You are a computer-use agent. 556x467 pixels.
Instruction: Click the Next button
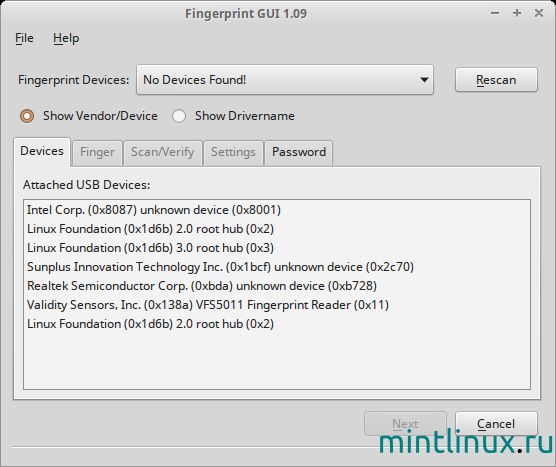pyautogui.click(x=405, y=424)
